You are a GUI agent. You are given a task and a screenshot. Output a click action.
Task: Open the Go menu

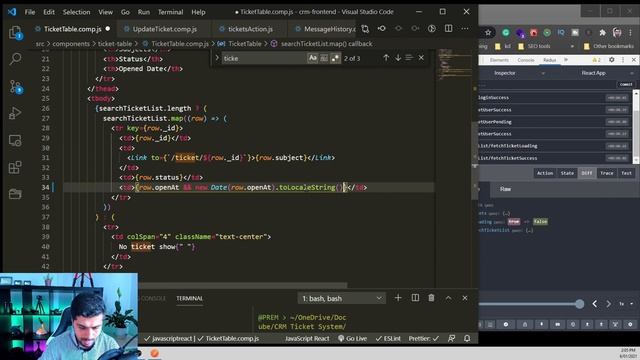pos(125,12)
